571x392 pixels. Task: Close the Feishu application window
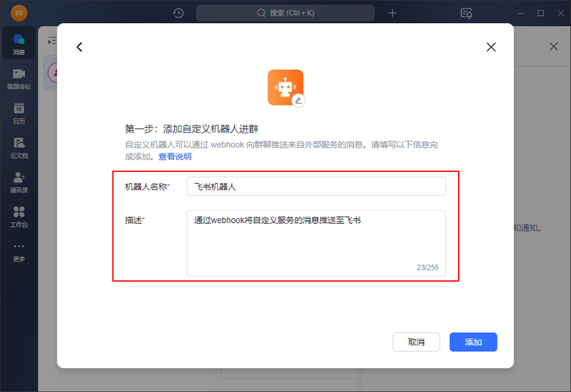pyautogui.click(x=561, y=13)
